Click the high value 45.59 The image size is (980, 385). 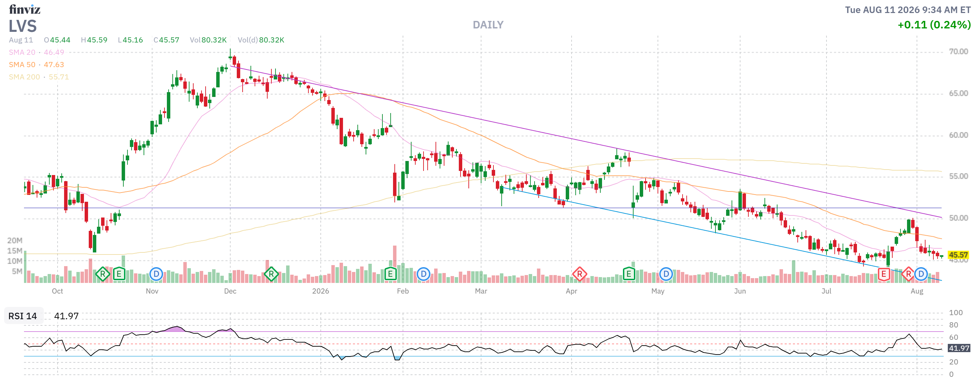point(97,40)
